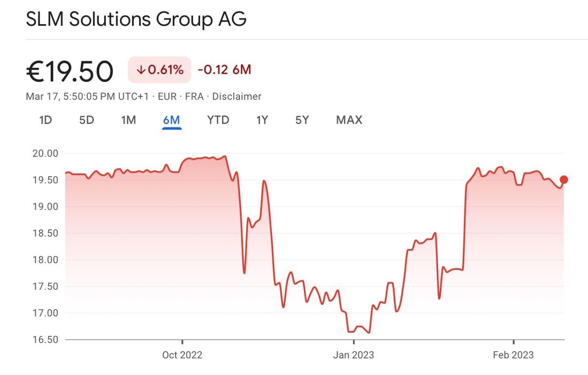
Task: Click the 18.00 y-axis price label
Action: [x=45, y=260]
